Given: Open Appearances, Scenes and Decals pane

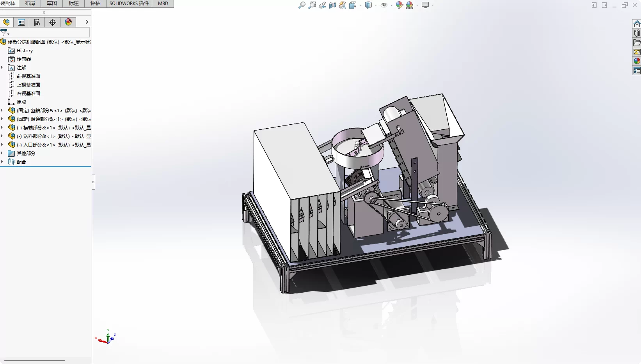Looking at the screenshot, I should pyautogui.click(x=637, y=61).
